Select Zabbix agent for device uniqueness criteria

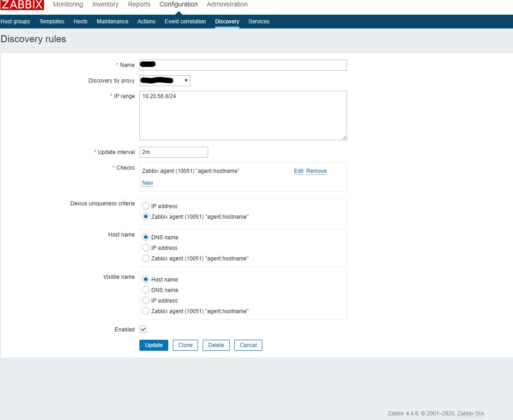146,216
